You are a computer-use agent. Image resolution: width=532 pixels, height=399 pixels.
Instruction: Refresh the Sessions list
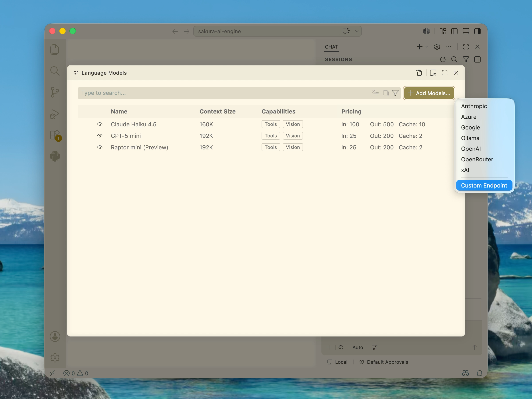pos(443,59)
